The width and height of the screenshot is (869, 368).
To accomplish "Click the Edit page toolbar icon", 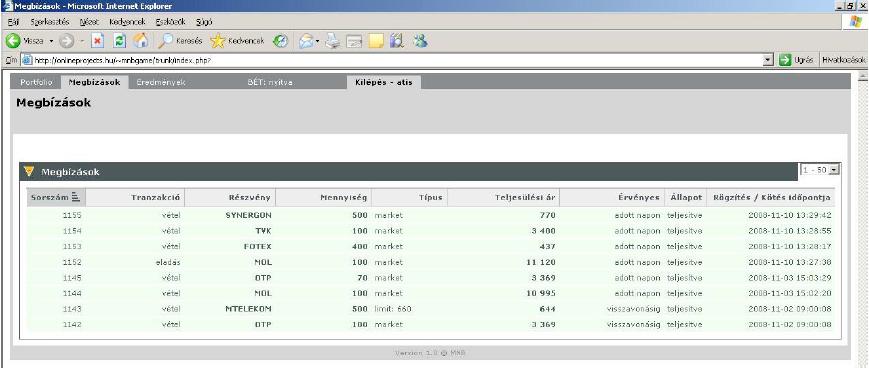I will pos(354,41).
